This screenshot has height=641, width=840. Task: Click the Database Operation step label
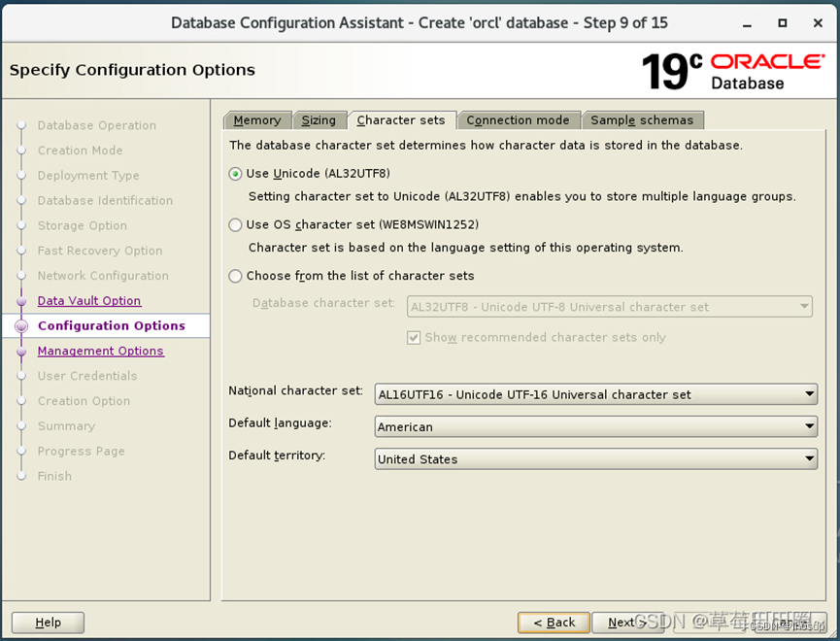(97, 125)
